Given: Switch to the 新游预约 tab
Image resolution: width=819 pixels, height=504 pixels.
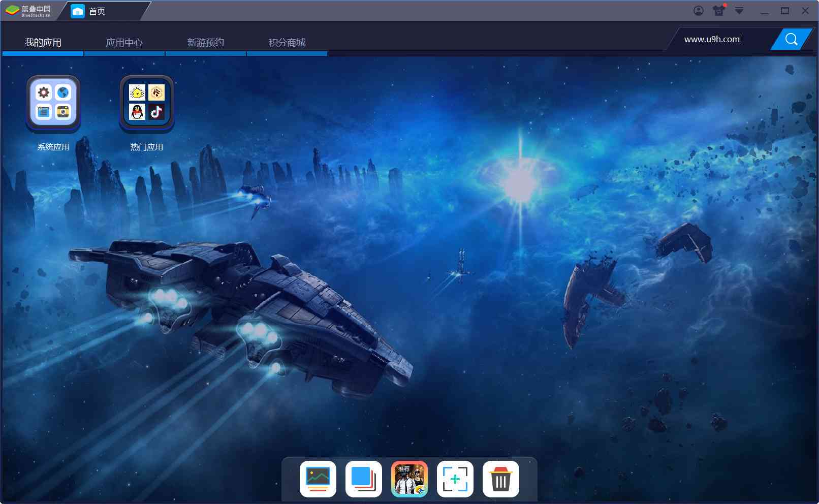Looking at the screenshot, I should (x=206, y=43).
